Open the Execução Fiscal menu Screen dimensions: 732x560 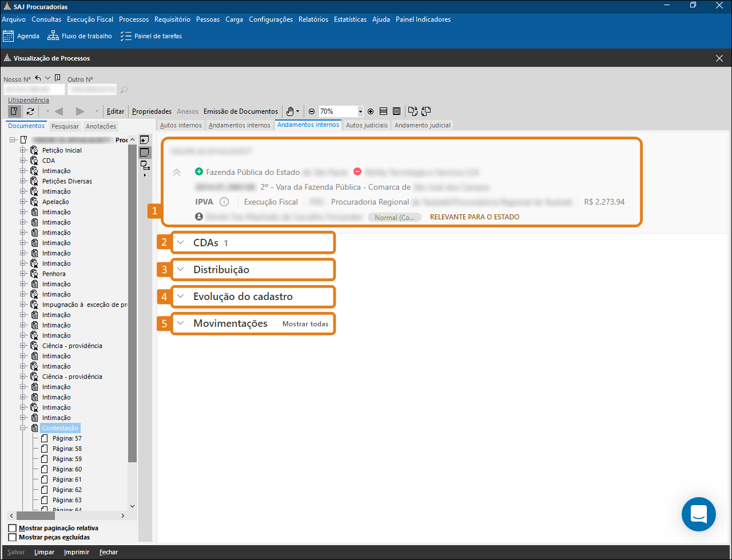point(90,19)
